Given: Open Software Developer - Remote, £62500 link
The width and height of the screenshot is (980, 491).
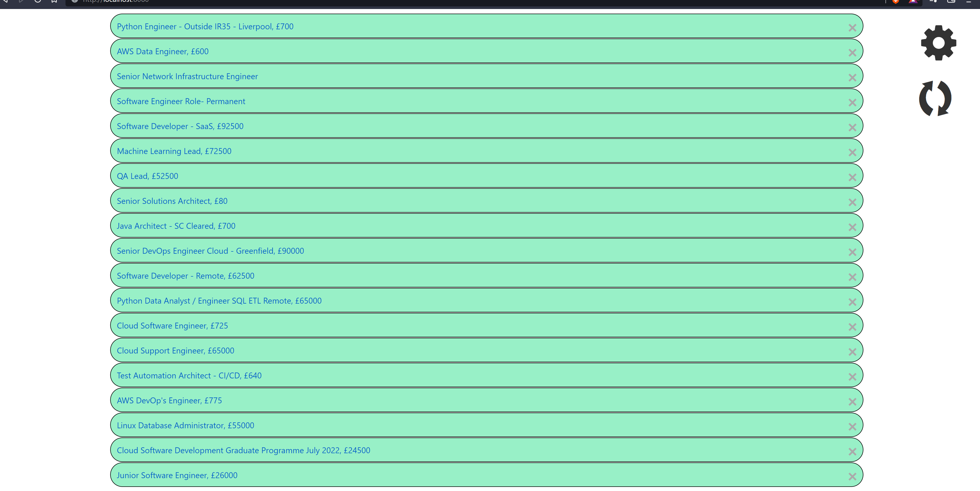Looking at the screenshot, I should [186, 276].
